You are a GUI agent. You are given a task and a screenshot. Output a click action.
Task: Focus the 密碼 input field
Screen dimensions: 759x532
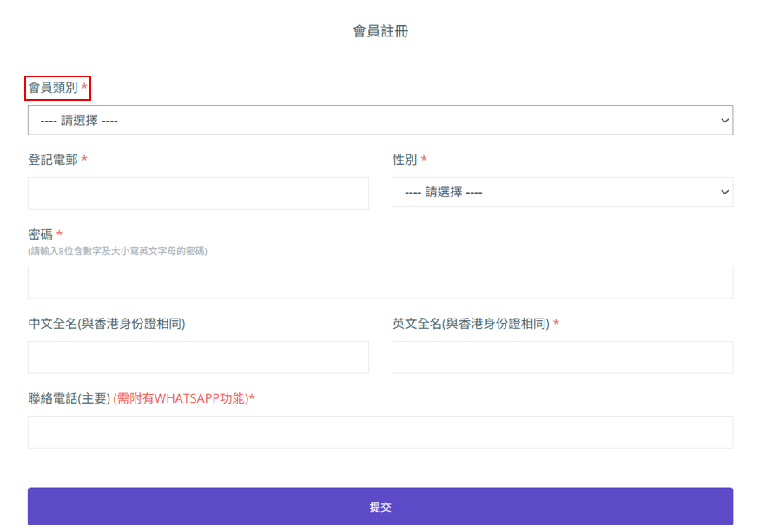(x=380, y=282)
